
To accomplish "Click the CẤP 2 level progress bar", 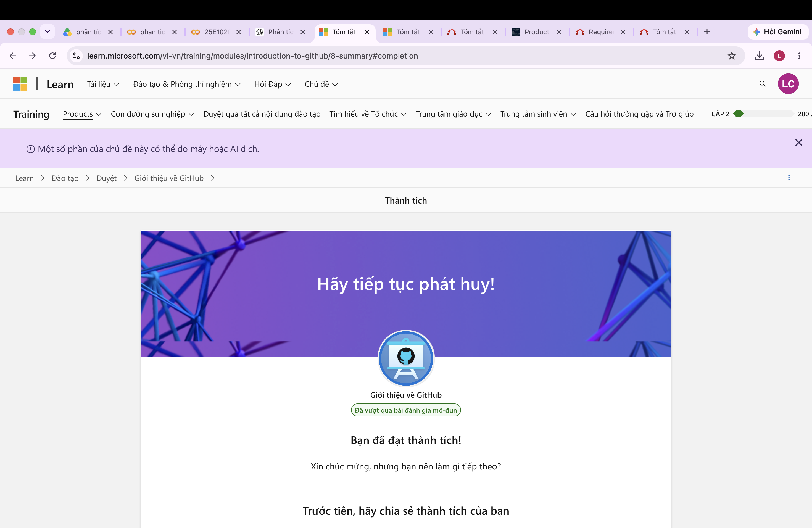I will point(764,113).
